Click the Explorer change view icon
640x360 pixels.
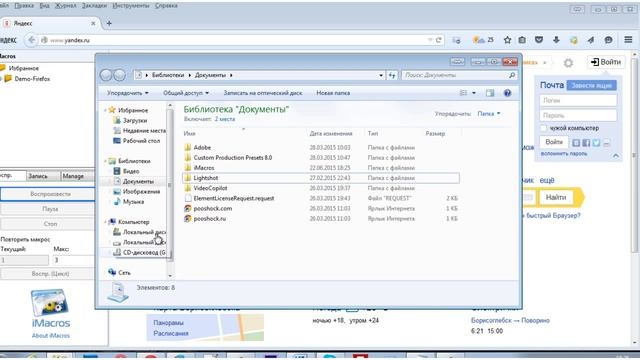(463, 93)
